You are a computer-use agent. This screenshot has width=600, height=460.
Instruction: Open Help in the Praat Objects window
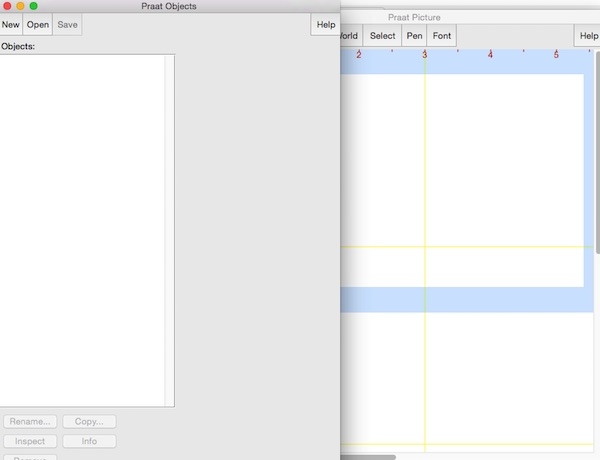pos(326,24)
